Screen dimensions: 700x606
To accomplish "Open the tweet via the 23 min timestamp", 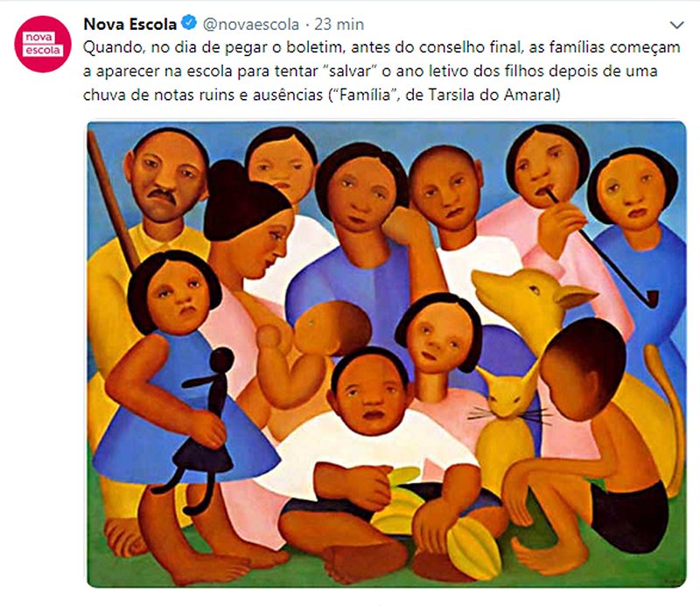I will point(339,25).
